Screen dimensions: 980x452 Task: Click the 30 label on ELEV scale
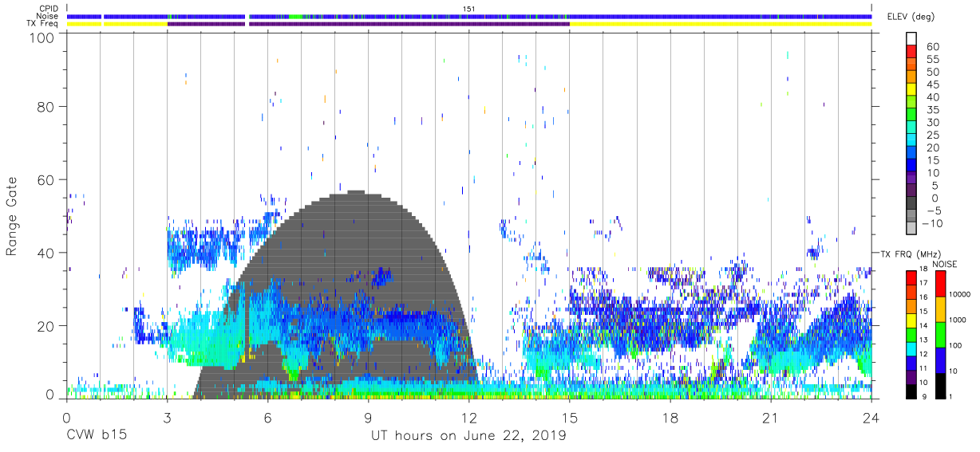(x=933, y=122)
